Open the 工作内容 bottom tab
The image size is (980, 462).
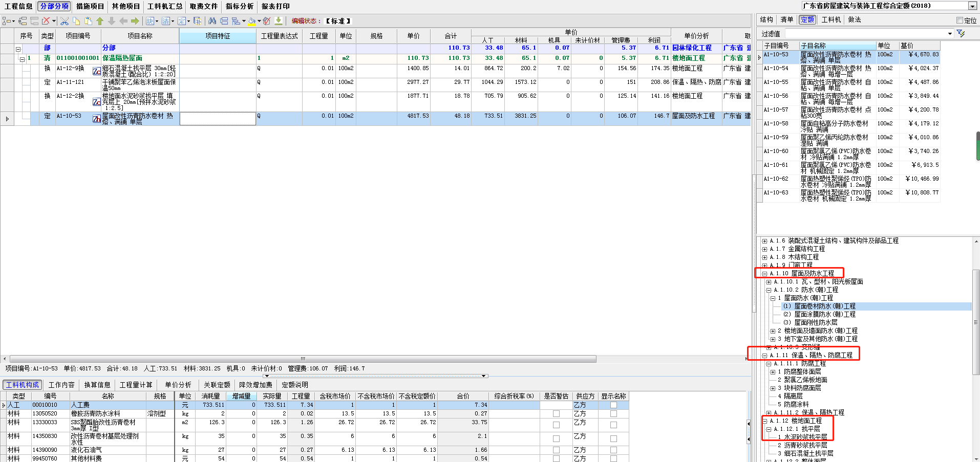(61, 385)
